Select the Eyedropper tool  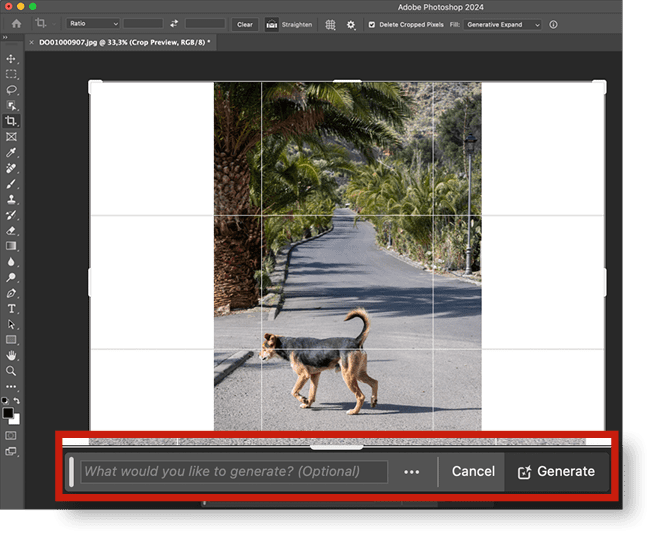pyautogui.click(x=11, y=152)
